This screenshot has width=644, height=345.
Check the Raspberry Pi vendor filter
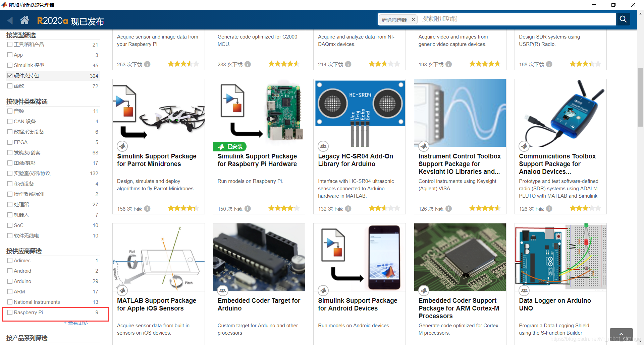coord(10,313)
